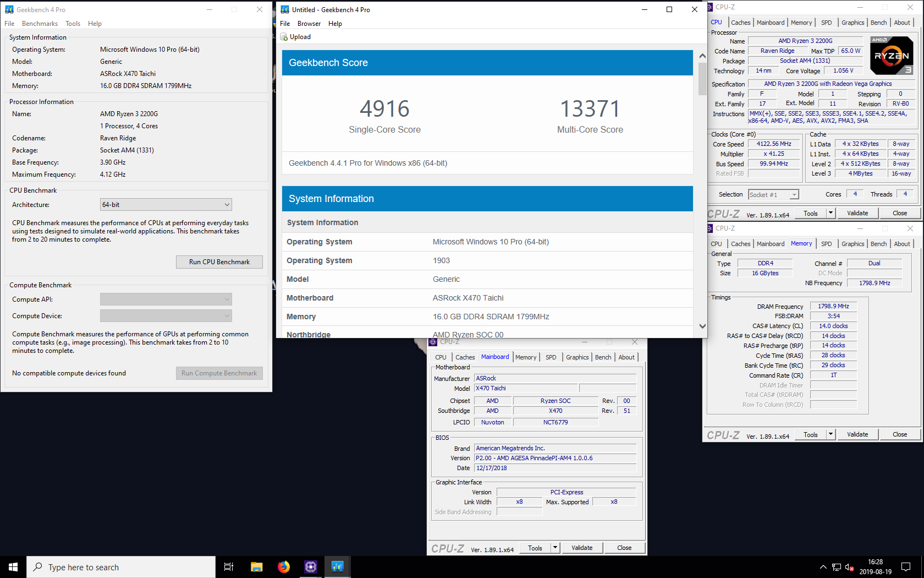Expand Tools arrow in CPU-Z CPU window
The width and height of the screenshot is (924, 578).
(831, 213)
